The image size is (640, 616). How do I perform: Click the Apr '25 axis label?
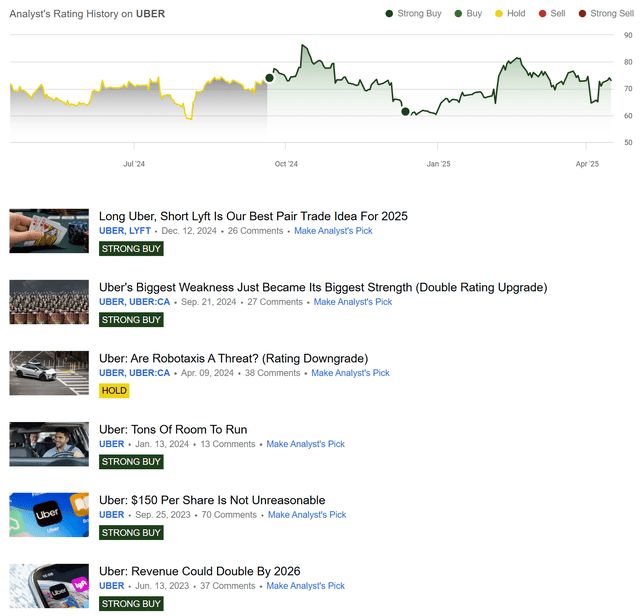click(587, 164)
